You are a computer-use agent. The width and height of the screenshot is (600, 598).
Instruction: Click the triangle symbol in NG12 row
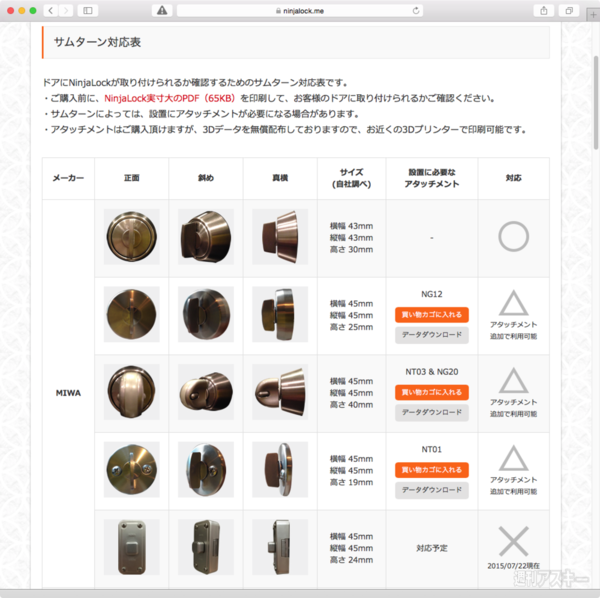point(514,303)
